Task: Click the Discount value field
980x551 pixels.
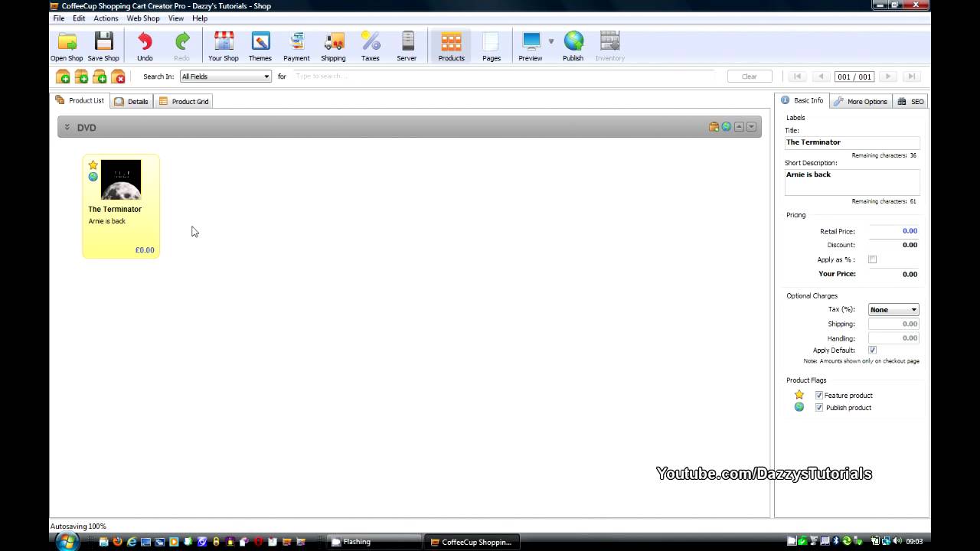Action: pos(893,245)
